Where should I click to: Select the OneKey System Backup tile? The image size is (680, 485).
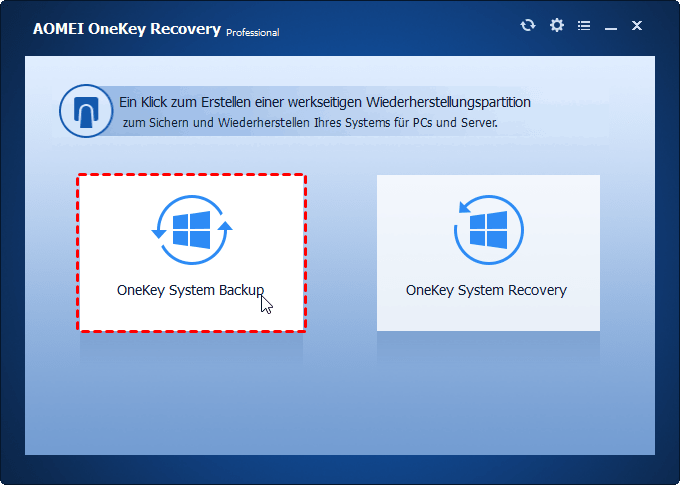[x=192, y=253]
